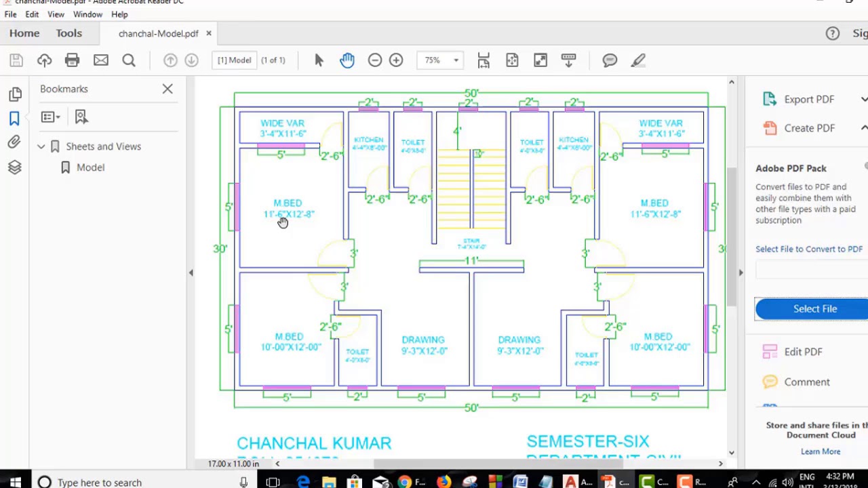Open Windows Start menu
This screenshot has width=868, height=488.
click(15, 482)
